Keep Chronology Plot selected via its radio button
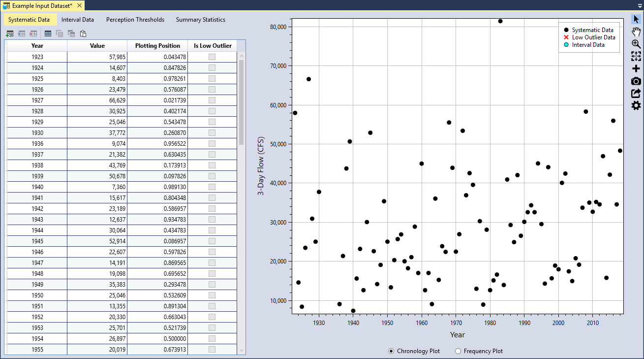Viewport: 644px width, 359px height. [391, 351]
